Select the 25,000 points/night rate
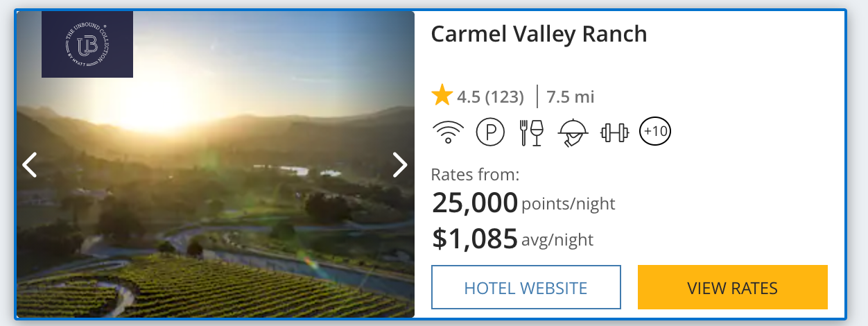868x326 pixels. tap(523, 203)
